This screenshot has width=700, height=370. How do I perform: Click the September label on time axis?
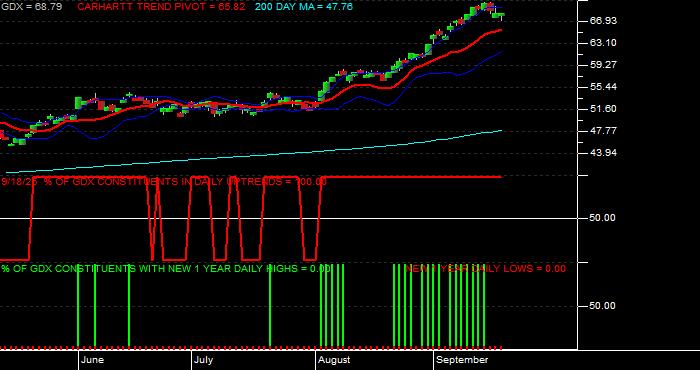(x=462, y=360)
